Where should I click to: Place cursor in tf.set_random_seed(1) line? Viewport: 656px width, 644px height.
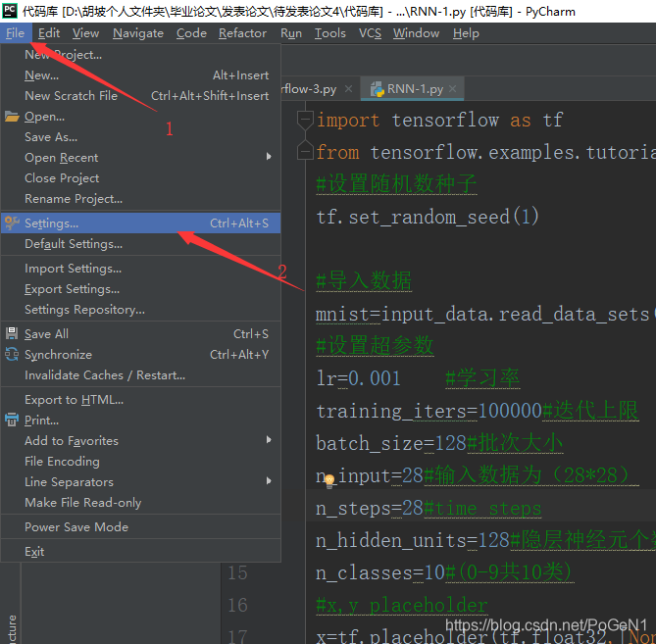click(428, 217)
